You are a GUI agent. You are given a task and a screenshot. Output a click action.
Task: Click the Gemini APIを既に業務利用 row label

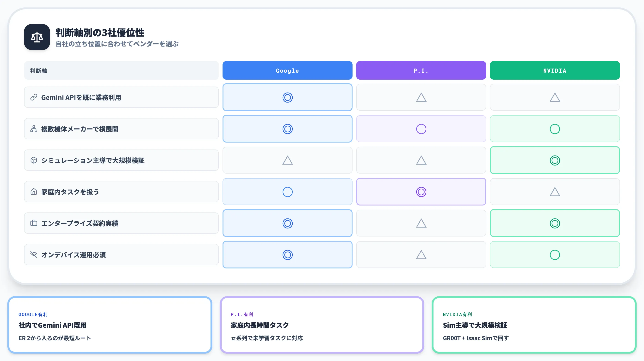[121, 97]
